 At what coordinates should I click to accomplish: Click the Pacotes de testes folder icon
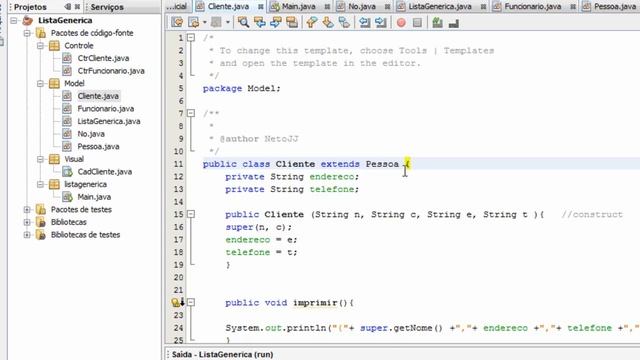click(x=41, y=209)
